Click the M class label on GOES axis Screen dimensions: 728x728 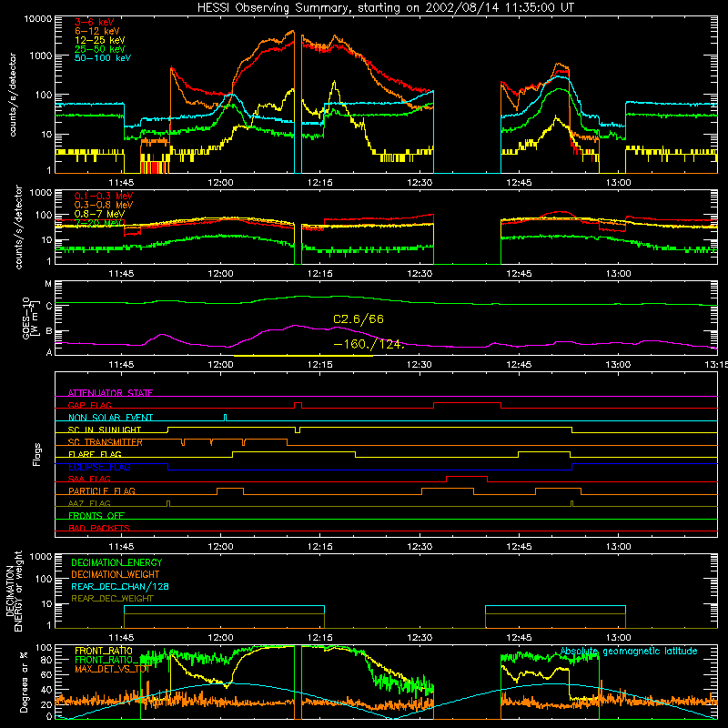tap(48, 284)
